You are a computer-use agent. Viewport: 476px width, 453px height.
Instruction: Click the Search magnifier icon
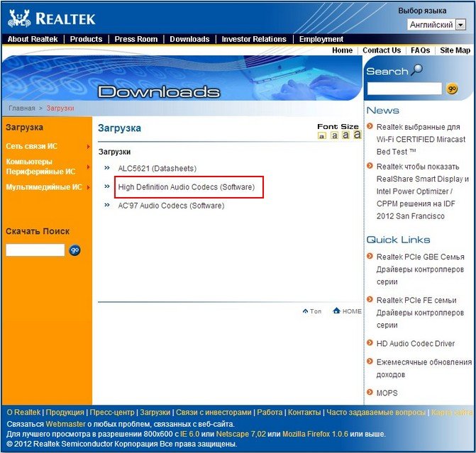click(417, 69)
